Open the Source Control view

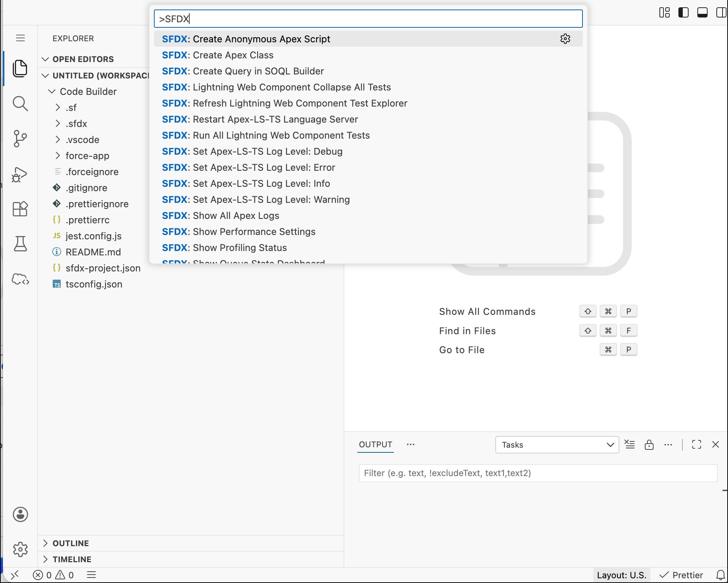tap(20, 139)
